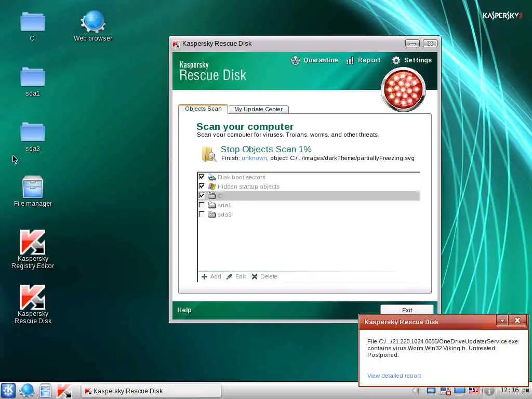Stop the Objects Scan in progress

click(x=265, y=149)
